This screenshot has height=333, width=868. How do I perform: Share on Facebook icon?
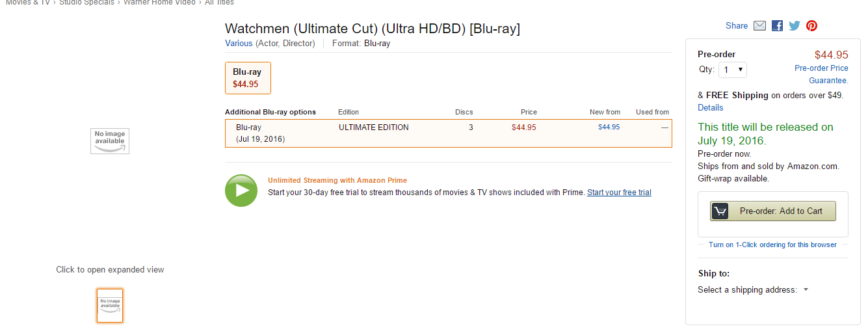[x=777, y=26]
